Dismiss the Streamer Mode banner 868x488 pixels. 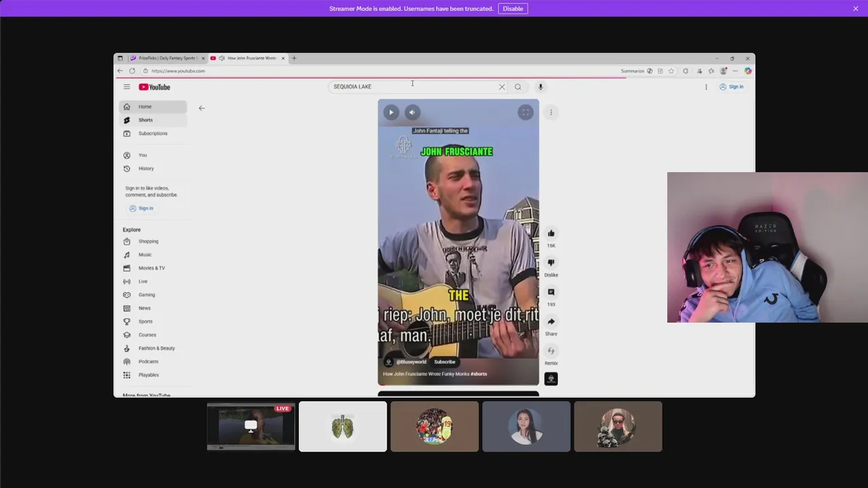click(856, 9)
